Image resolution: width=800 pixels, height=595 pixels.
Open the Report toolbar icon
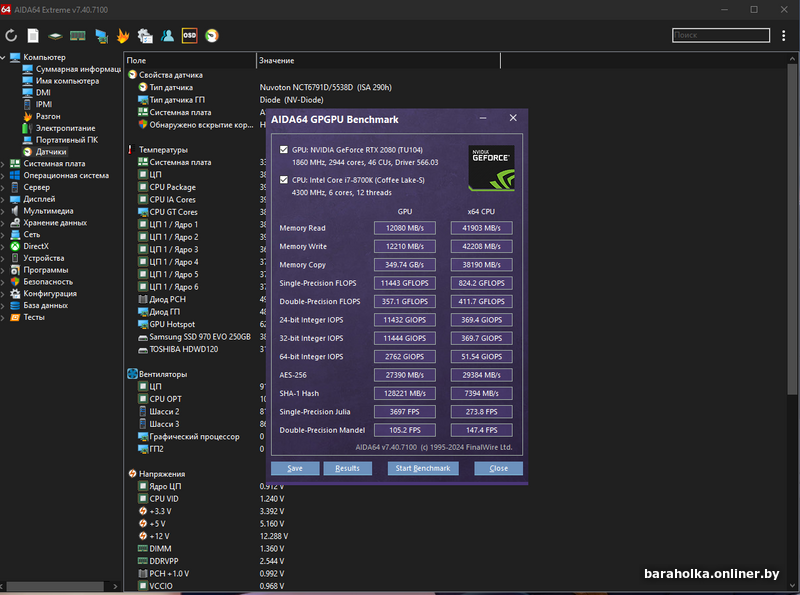tap(33, 35)
